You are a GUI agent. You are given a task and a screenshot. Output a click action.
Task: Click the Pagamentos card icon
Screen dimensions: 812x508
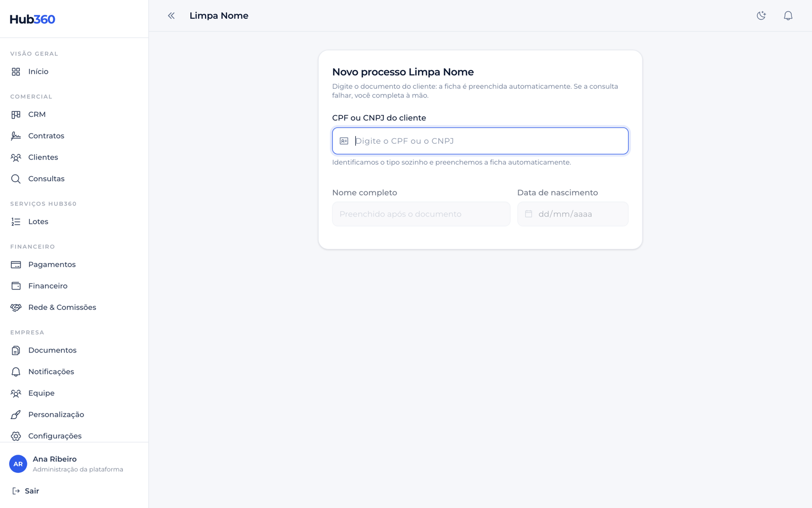click(x=16, y=265)
